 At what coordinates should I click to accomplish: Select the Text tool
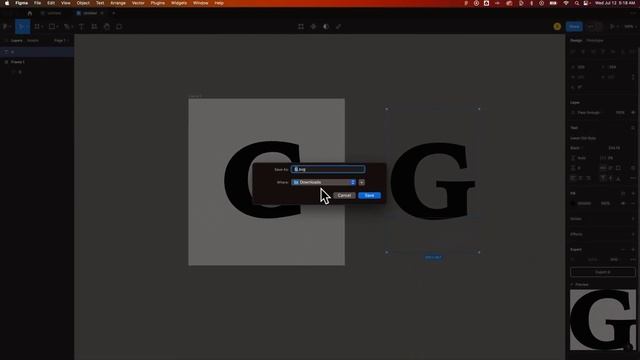click(x=81, y=27)
